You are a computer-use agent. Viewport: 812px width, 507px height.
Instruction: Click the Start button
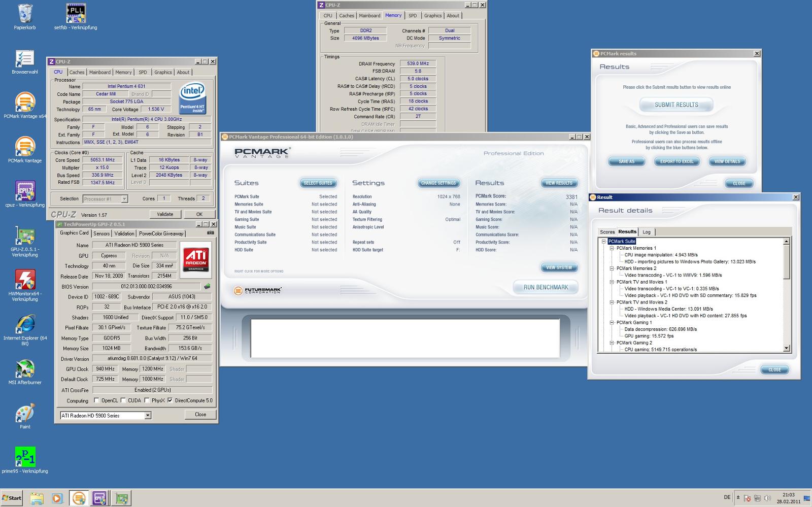click(x=12, y=498)
